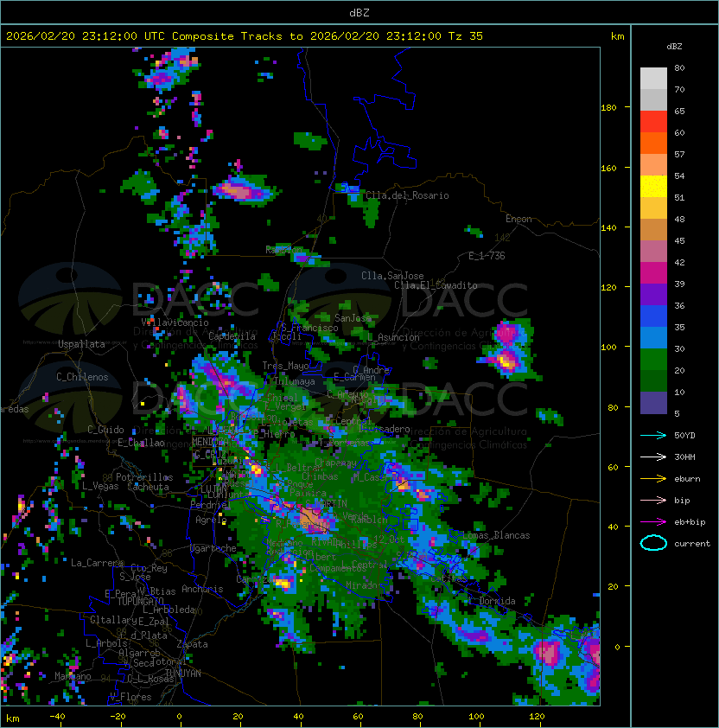The image size is (719, 728).
Task: Click the 'C_Guido' map label
Action: point(105,430)
